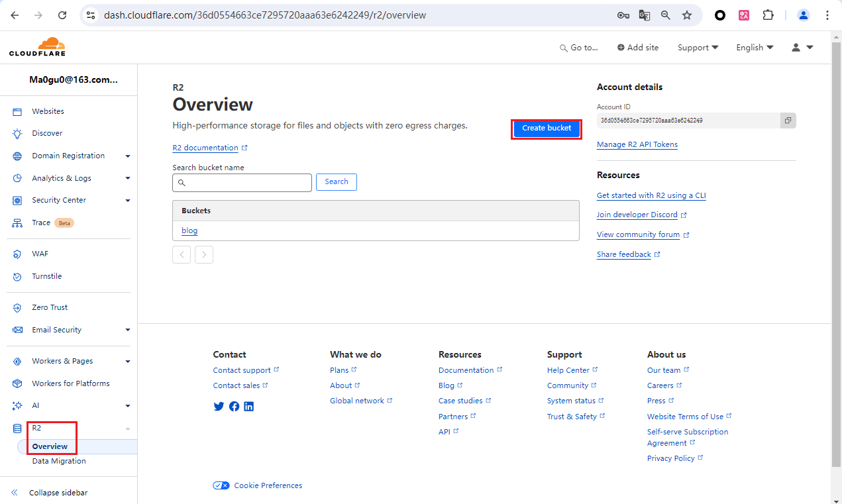Click Add site in header

(x=638, y=48)
